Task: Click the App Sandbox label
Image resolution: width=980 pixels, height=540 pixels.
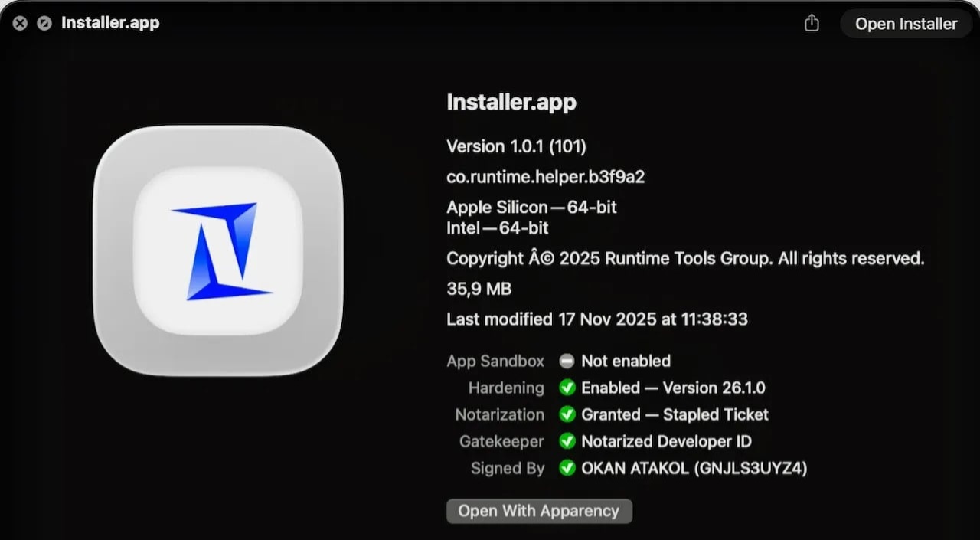Action: pyautogui.click(x=495, y=361)
